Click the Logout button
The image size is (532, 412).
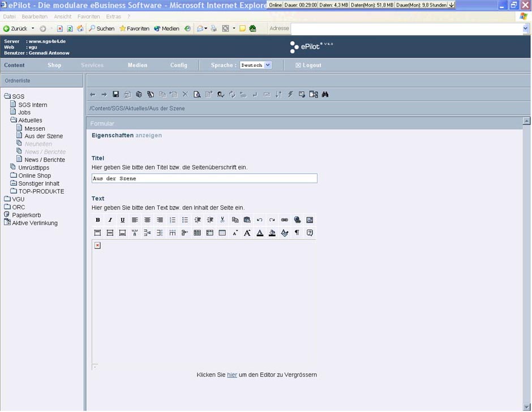click(x=308, y=65)
